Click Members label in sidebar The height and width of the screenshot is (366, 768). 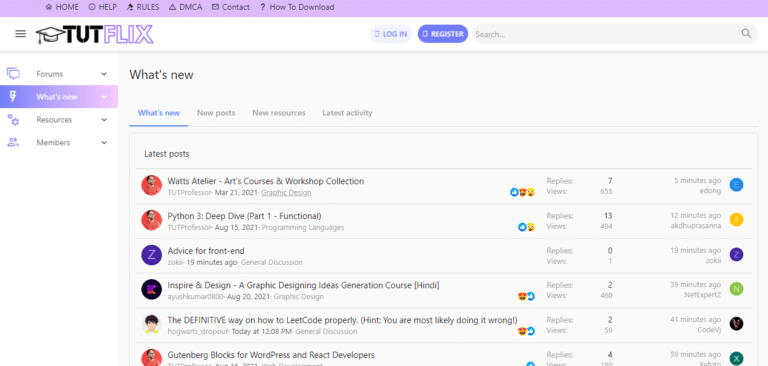coord(53,143)
